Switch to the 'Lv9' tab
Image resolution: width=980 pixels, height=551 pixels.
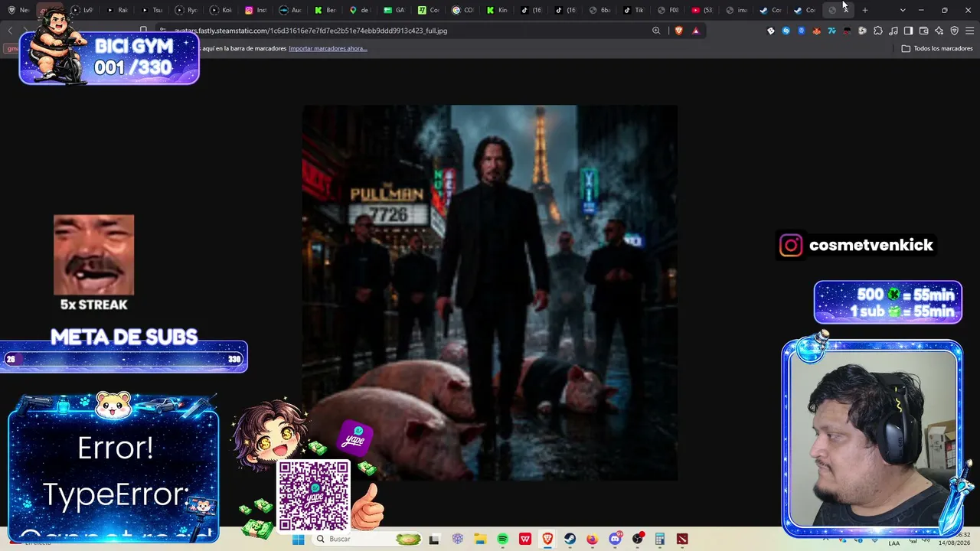[x=82, y=10]
